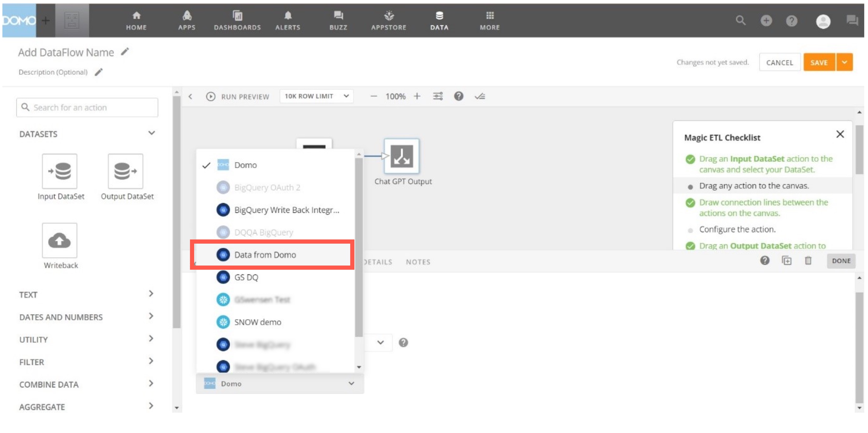This screenshot has width=868, height=433.
Task: Open the 10K ROW LIMIT dropdown
Action: click(316, 96)
